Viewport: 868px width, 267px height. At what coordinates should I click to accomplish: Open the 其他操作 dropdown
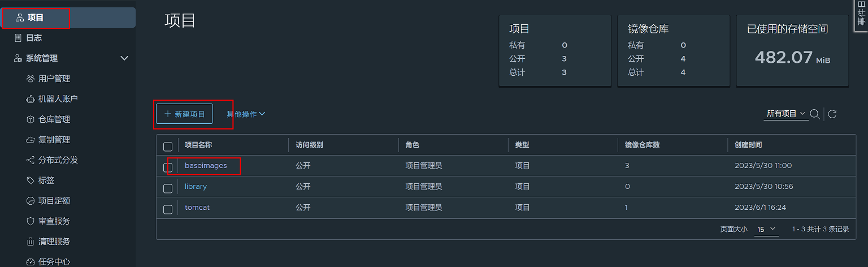[246, 114]
